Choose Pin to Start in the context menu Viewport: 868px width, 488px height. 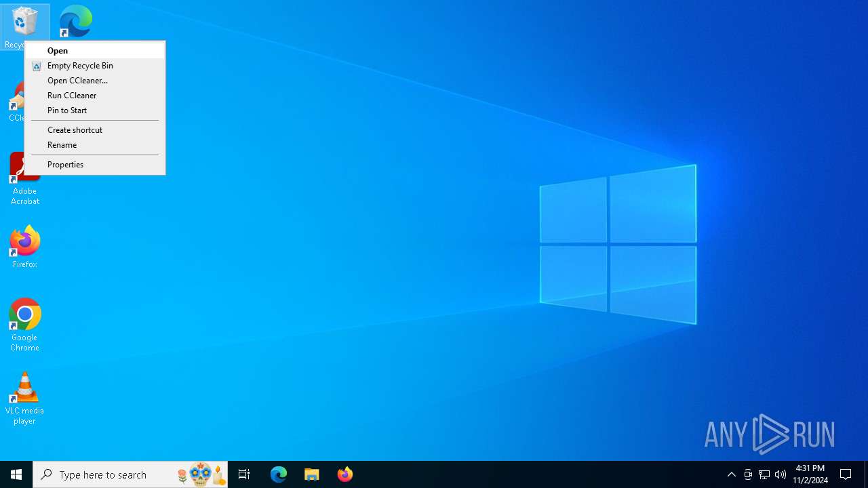[x=95, y=110]
